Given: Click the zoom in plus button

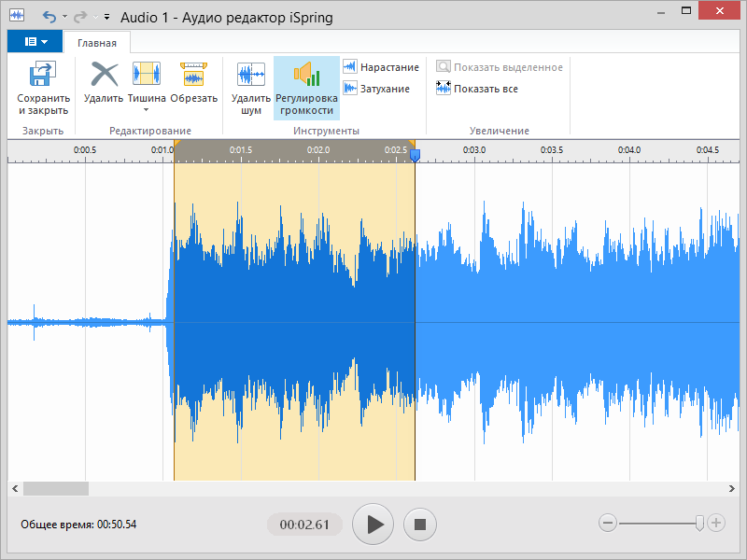Looking at the screenshot, I should [716, 523].
